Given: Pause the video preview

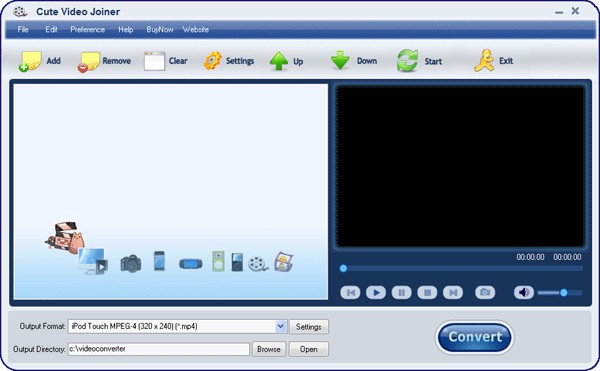Looking at the screenshot, I should (x=401, y=293).
